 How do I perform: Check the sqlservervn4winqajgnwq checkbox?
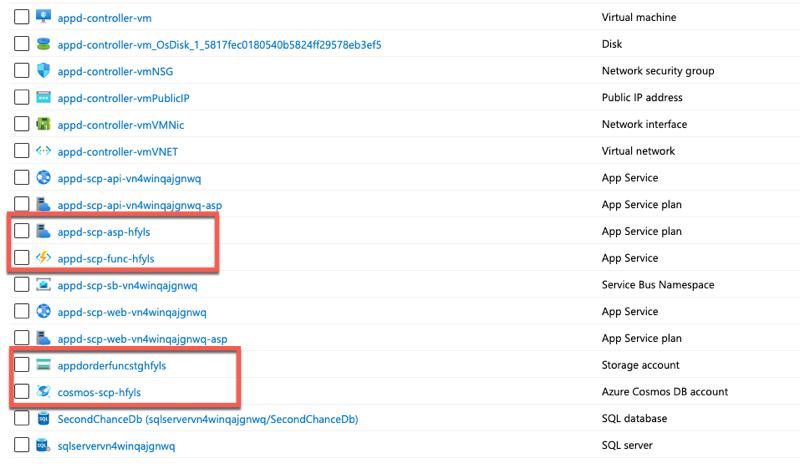pyautogui.click(x=21, y=445)
